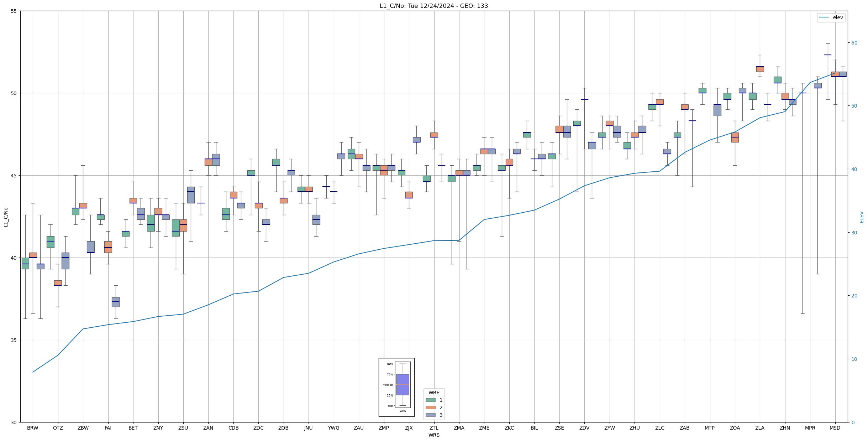Screen dimensions: 868x441
Task: Click the ZLA station tick label
Action: click(x=760, y=428)
